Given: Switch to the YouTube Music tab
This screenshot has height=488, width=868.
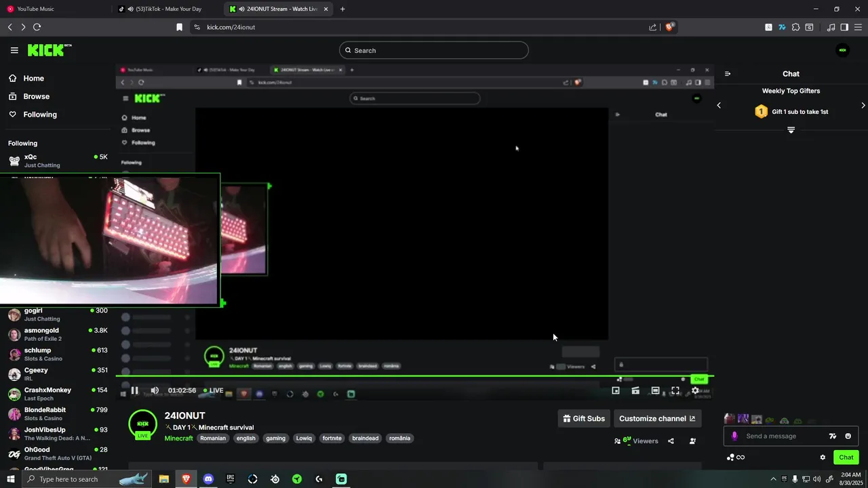Looking at the screenshot, I should [54, 9].
